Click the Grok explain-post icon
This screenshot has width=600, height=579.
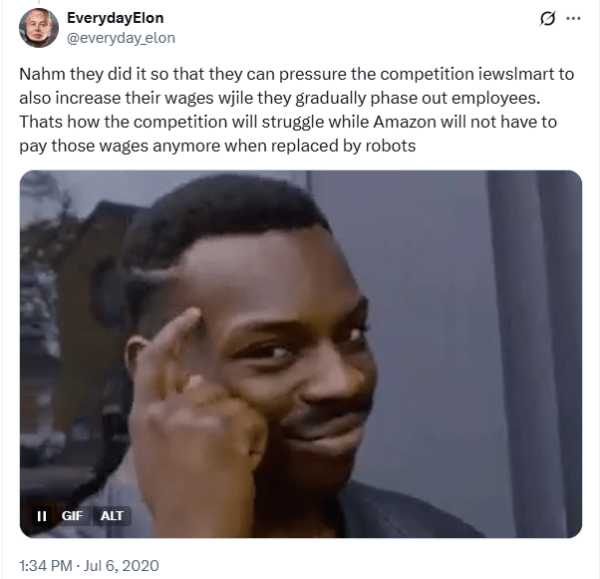[x=547, y=18]
